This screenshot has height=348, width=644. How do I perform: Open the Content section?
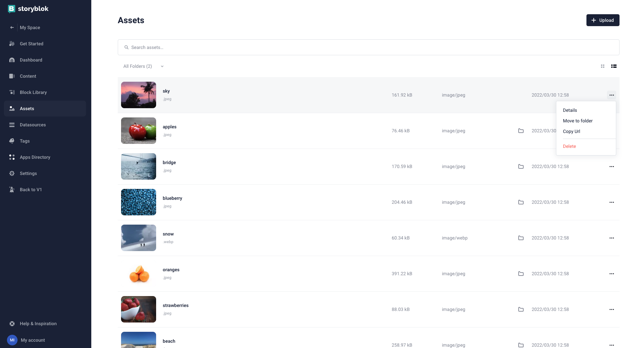click(28, 76)
